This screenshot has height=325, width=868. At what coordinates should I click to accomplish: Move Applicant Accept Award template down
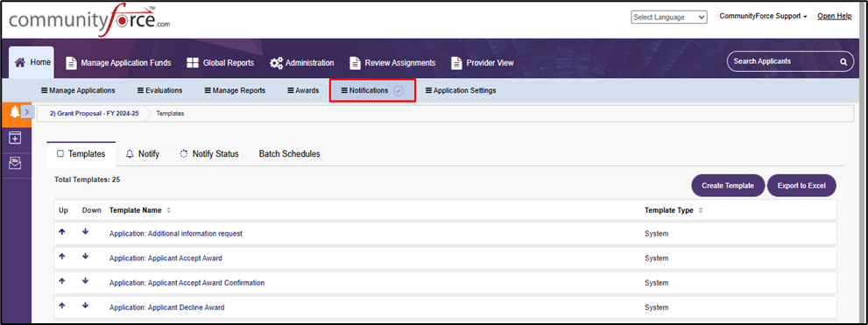tap(85, 256)
